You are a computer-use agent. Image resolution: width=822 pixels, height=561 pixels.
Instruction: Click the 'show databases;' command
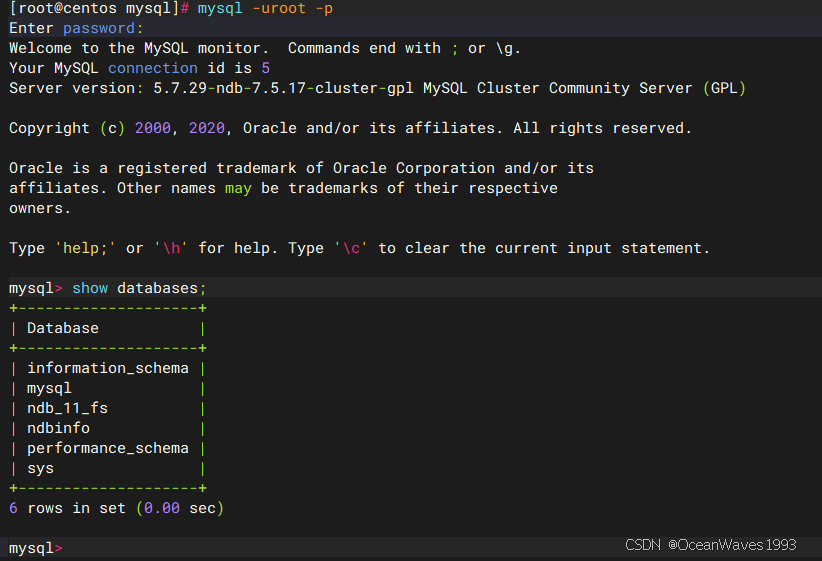139,288
